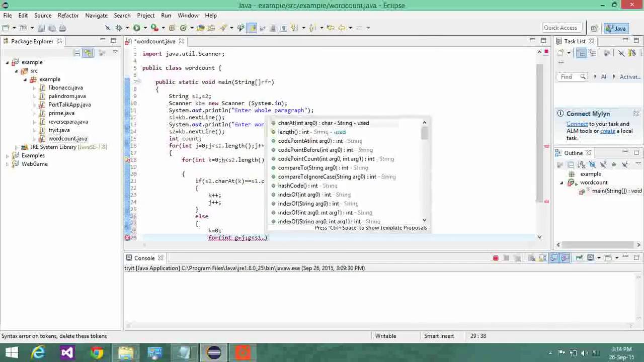This screenshot has height=362, width=644.
Task: Click the Run button in the toolbar
Action: (x=136, y=28)
